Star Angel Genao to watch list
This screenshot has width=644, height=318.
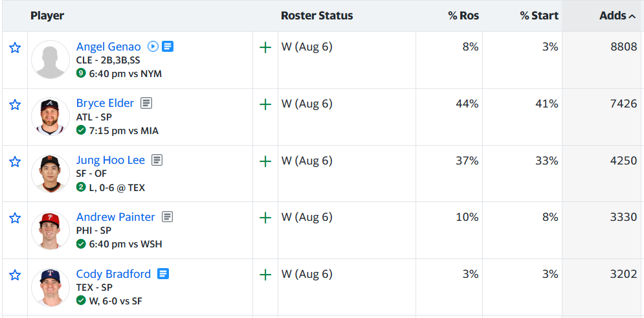point(15,48)
